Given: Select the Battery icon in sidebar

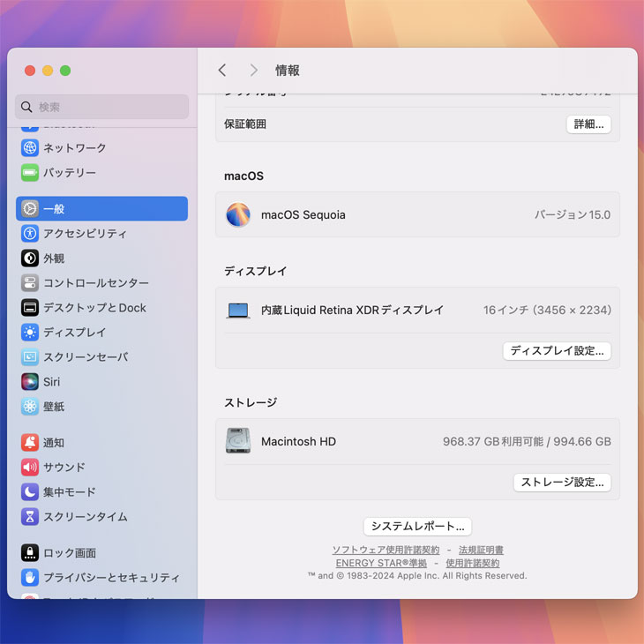Looking at the screenshot, I should coord(30,173).
